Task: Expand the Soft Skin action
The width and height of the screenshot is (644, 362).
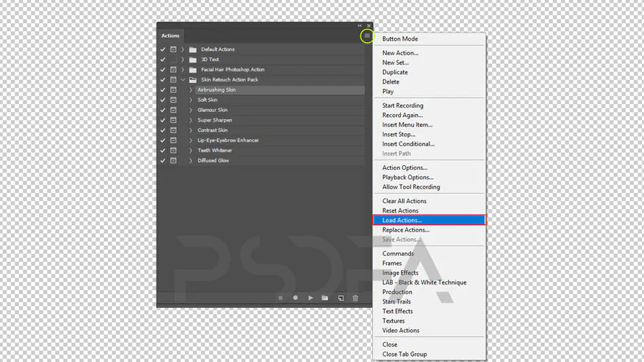Action: 191,100
